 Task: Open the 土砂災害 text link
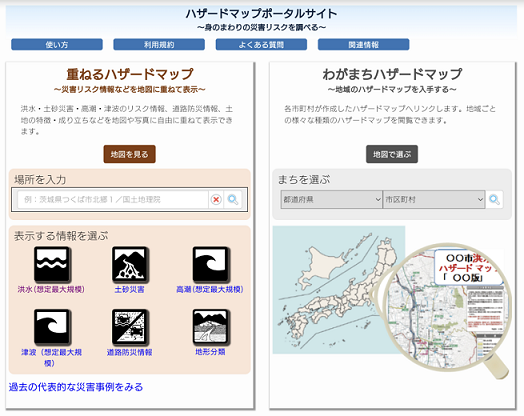click(x=129, y=289)
